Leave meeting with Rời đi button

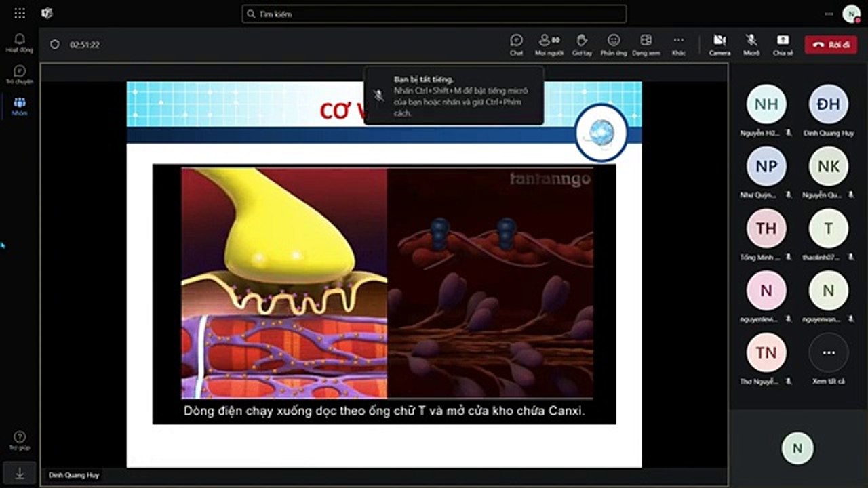pos(831,45)
